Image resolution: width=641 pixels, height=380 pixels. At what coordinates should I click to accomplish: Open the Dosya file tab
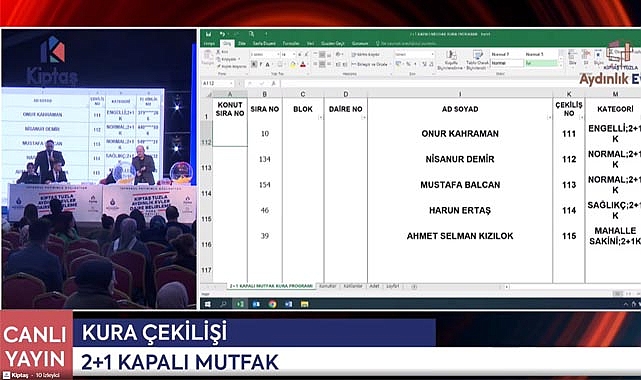[x=209, y=43]
